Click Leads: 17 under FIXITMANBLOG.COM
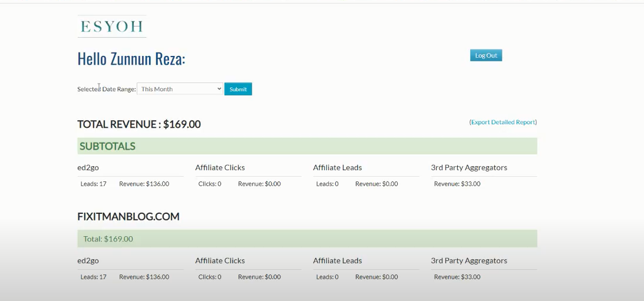Screen dimensions: 644x301 [94, 277]
